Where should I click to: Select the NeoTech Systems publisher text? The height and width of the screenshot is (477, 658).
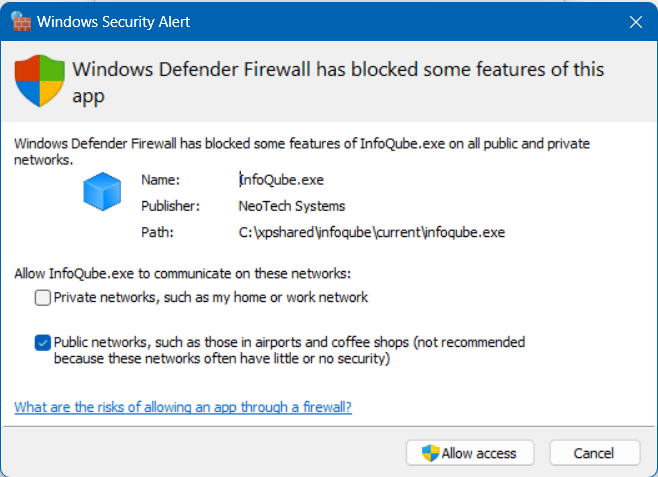click(292, 206)
